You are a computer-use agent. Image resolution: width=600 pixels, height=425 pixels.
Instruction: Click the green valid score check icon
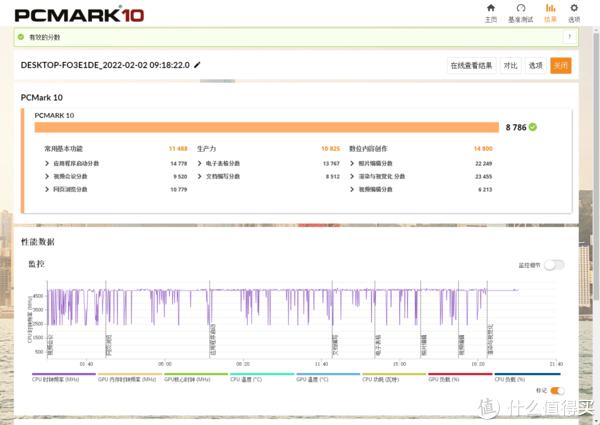pyautogui.click(x=21, y=37)
